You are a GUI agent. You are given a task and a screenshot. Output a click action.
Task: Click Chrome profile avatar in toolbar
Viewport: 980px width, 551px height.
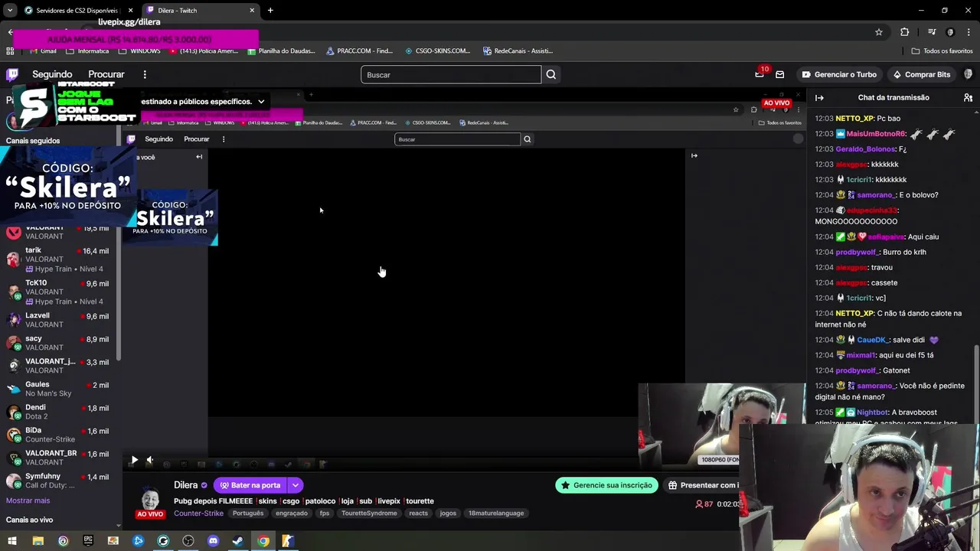[950, 32]
